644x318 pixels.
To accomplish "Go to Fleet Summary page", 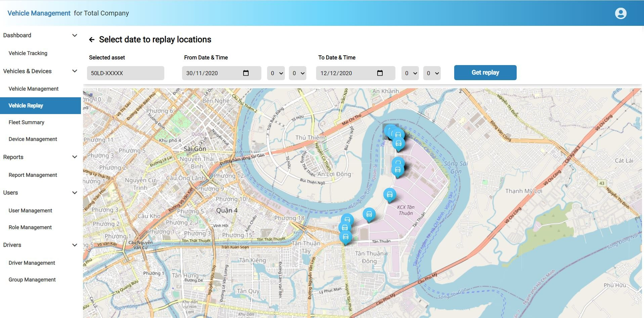I will tap(27, 122).
